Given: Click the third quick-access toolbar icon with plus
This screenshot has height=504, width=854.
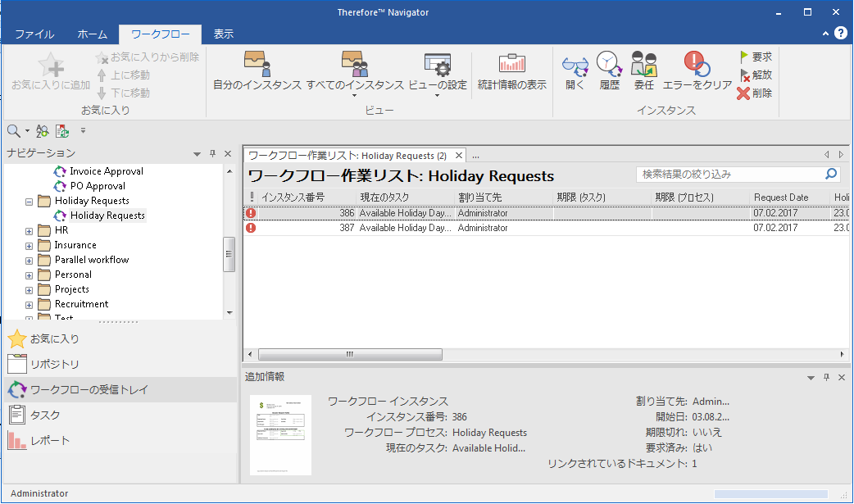Looking at the screenshot, I should click(x=62, y=131).
